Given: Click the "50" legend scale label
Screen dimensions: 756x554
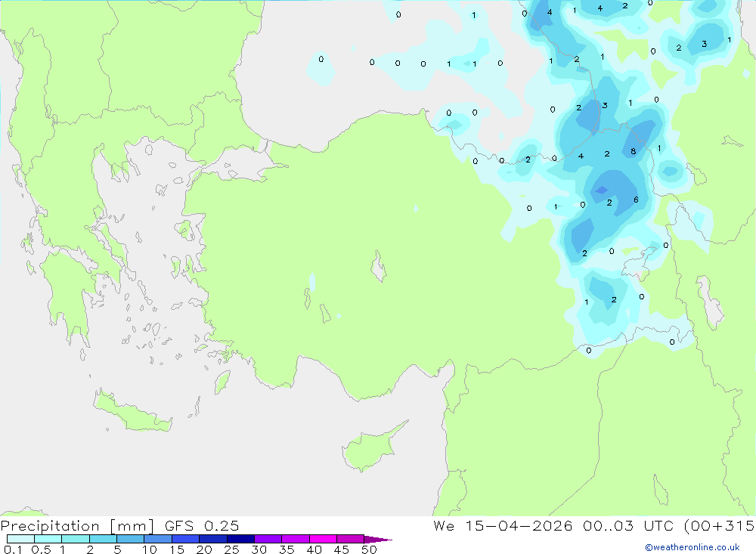Looking at the screenshot, I should click(x=369, y=549).
